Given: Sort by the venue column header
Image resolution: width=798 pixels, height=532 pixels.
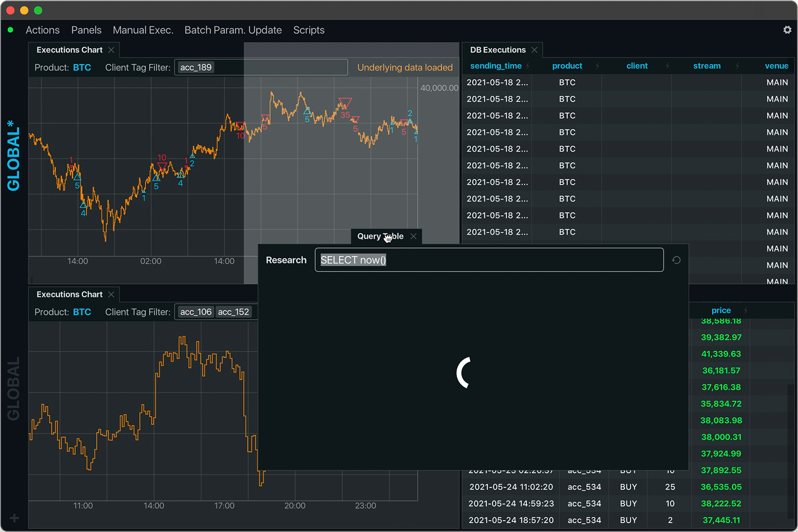Looking at the screenshot, I should pyautogui.click(x=777, y=66).
